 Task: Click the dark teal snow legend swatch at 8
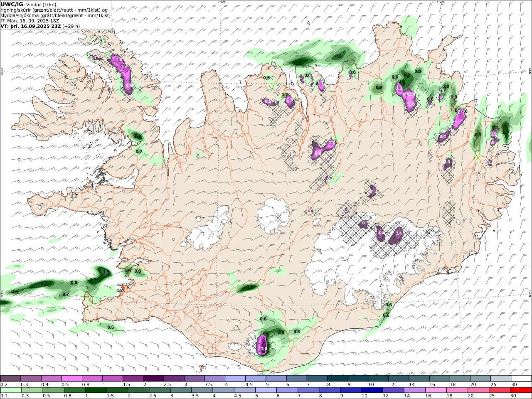pos(337,379)
